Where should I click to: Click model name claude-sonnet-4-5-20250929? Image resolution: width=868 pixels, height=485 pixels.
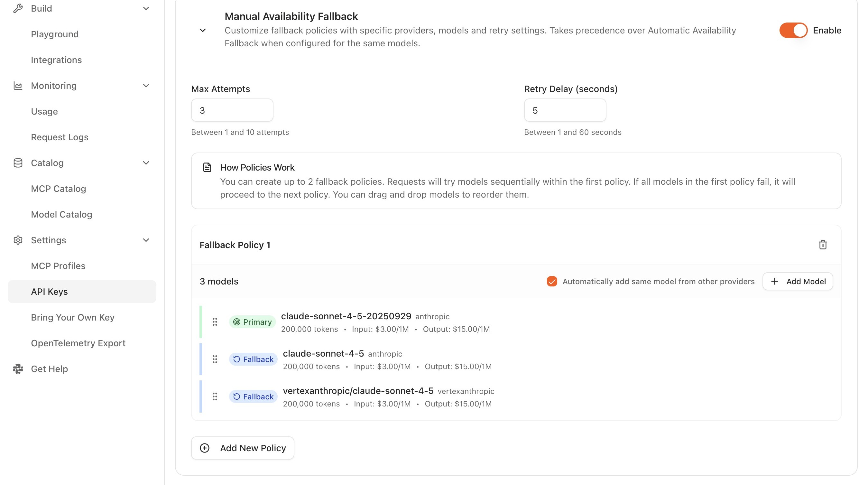(x=346, y=316)
